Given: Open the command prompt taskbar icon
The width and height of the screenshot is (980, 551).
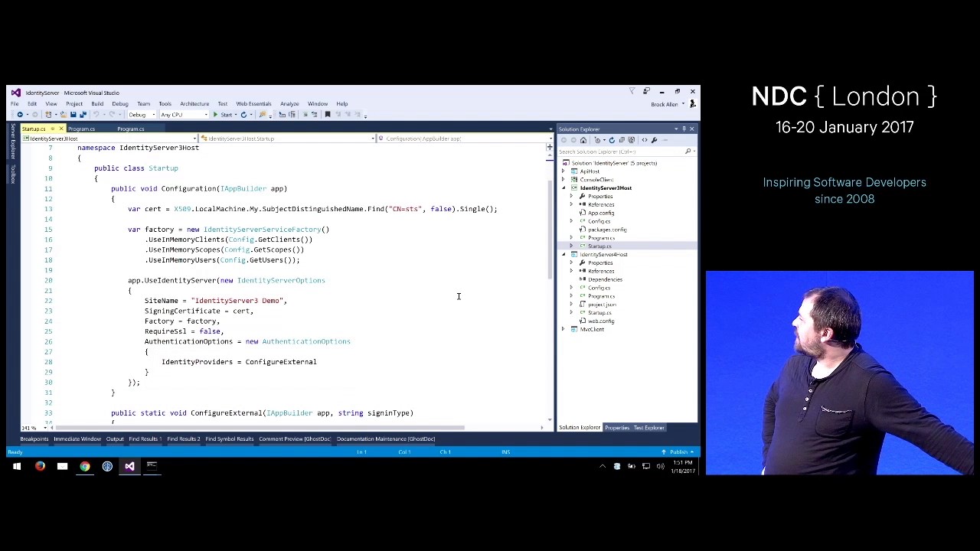Looking at the screenshot, I should point(152,466).
